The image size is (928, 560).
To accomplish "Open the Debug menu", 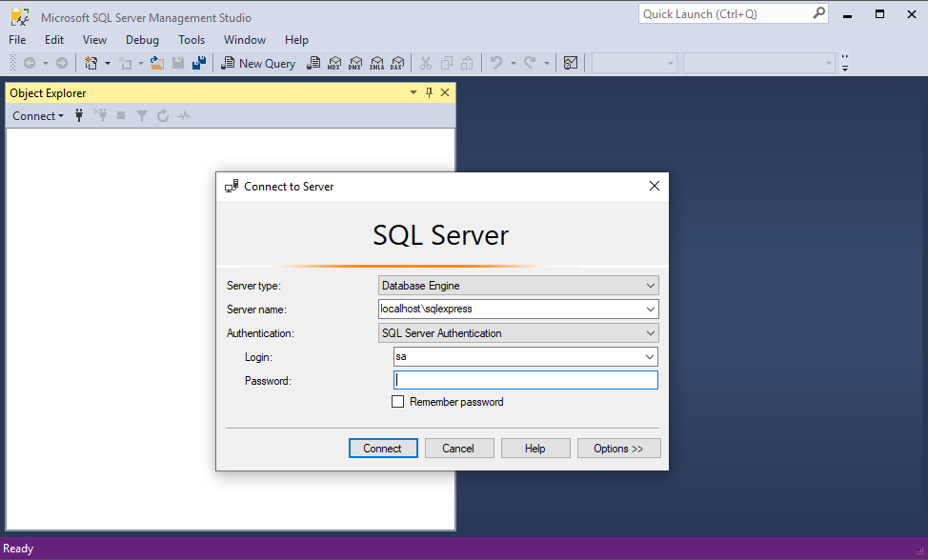I will 141,40.
